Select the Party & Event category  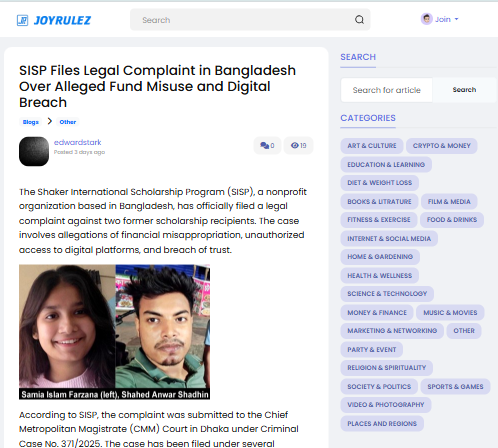(x=372, y=350)
